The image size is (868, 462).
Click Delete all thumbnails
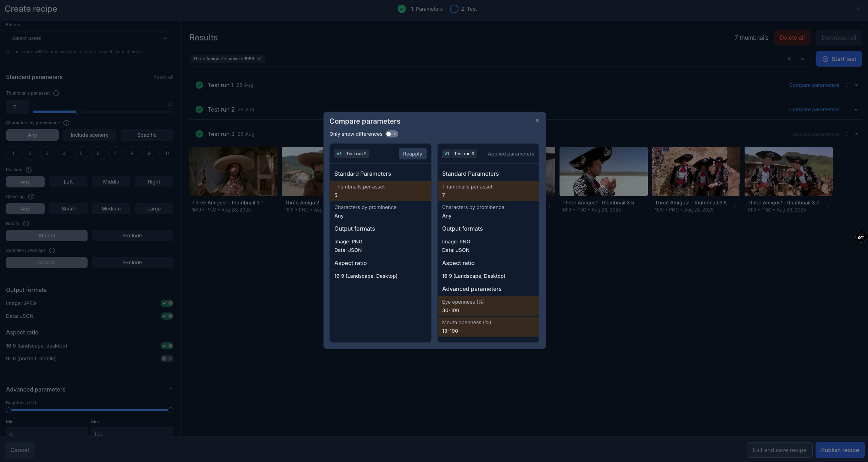[x=792, y=38]
